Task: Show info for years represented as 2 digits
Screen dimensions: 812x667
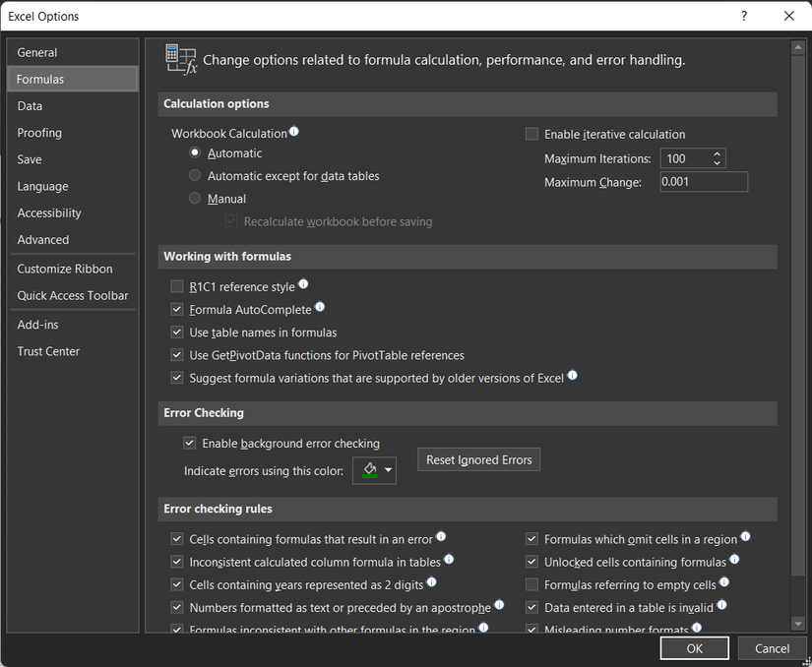Action: click(431, 582)
